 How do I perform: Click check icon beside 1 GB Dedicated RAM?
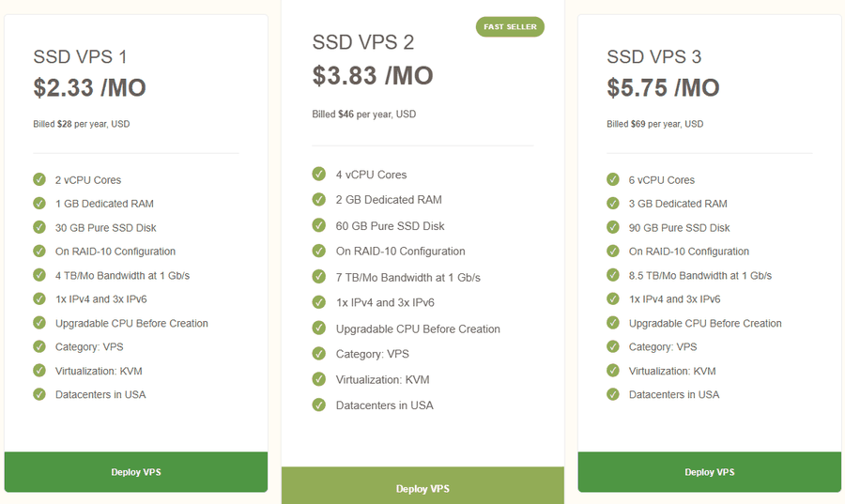click(39, 203)
